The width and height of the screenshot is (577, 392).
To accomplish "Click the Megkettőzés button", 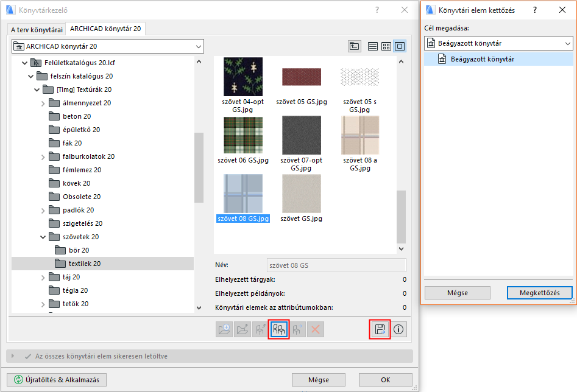I will (x=539, y=293).
